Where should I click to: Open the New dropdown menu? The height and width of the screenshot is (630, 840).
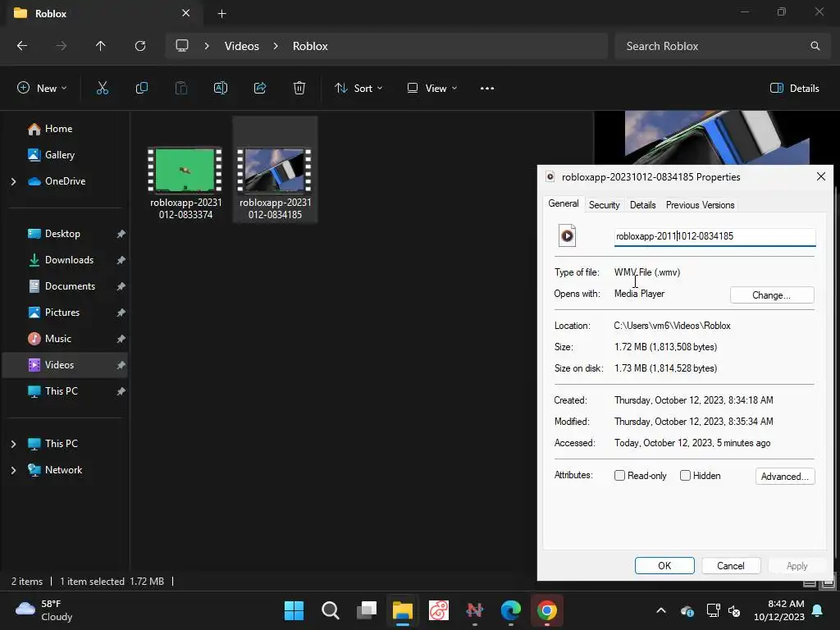click(x=43, y=89)
